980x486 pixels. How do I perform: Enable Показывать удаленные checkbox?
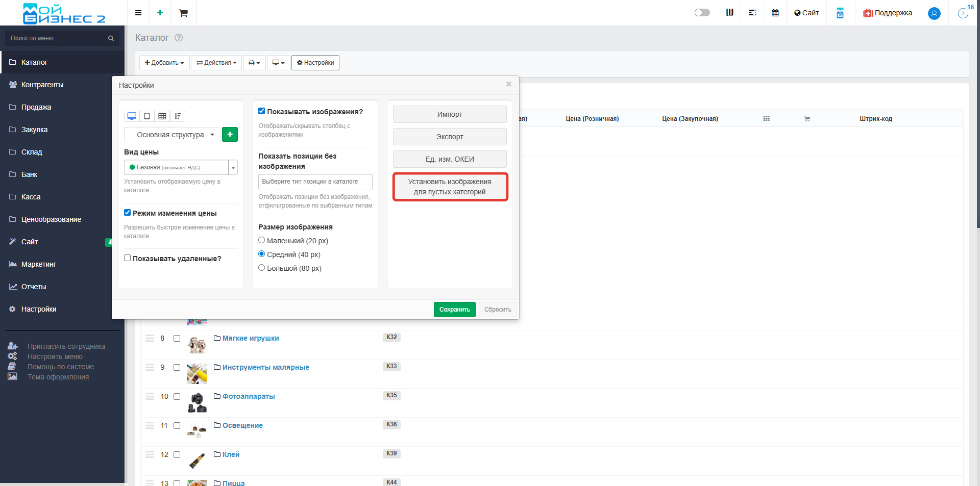[x=128, y=258]
